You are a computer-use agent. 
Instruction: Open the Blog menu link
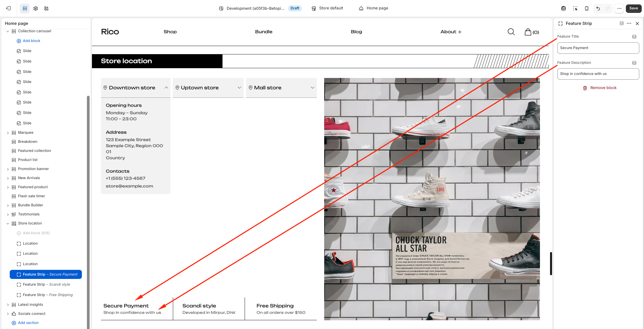point(356,32)
